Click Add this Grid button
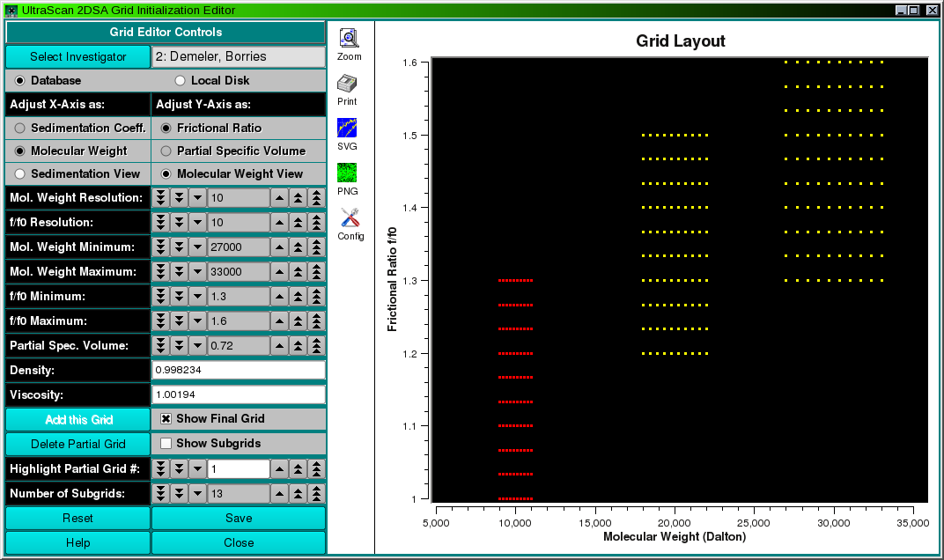944x560 pixels. 77,420
